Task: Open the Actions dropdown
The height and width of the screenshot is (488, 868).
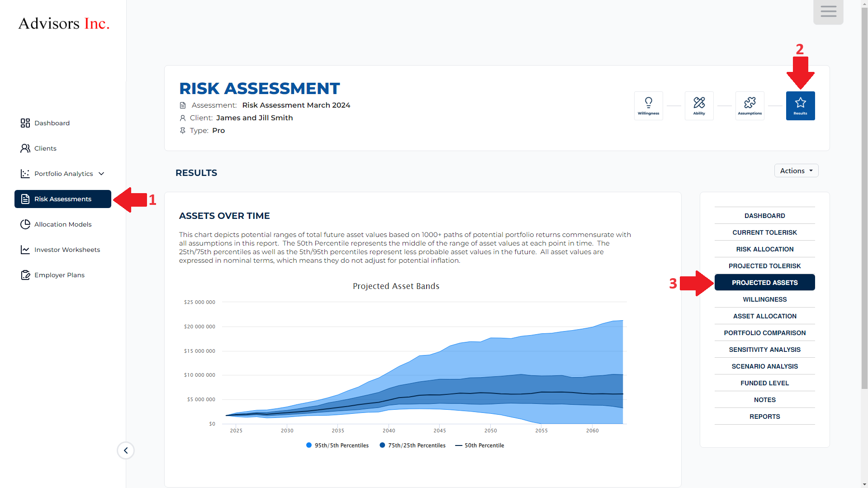Action: 796,171
